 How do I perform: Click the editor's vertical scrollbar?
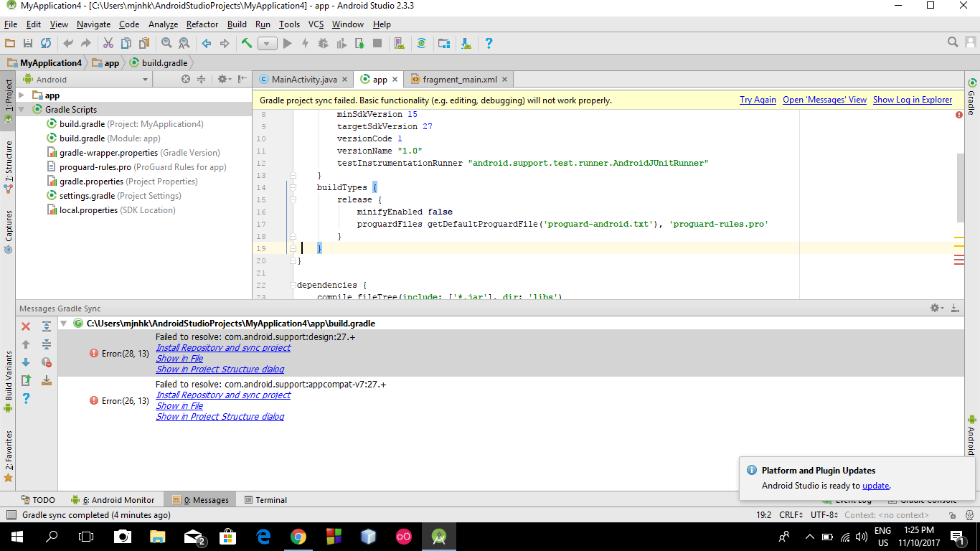click(960, 187)
